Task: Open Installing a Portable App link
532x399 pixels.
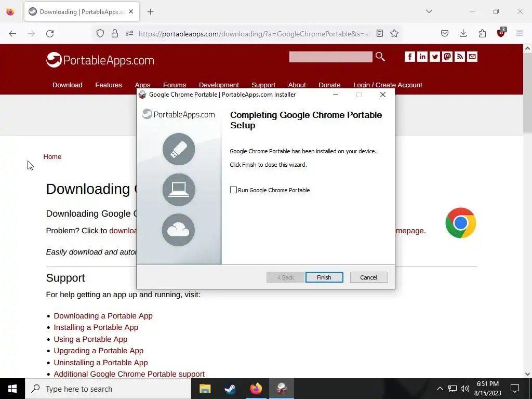Action: pyautogui.click(x=96, y=327)
